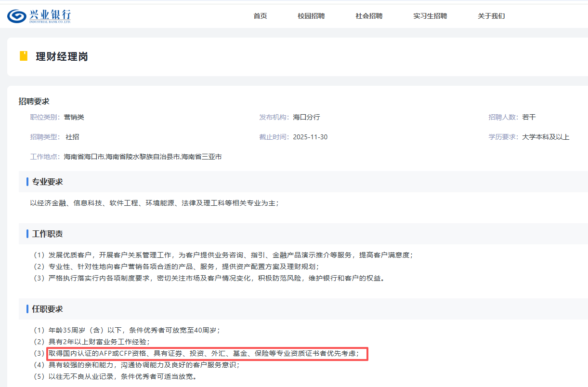Click the deadline date 2025-11-30
Screen dimensions: 588x387
tap(310, 137)
